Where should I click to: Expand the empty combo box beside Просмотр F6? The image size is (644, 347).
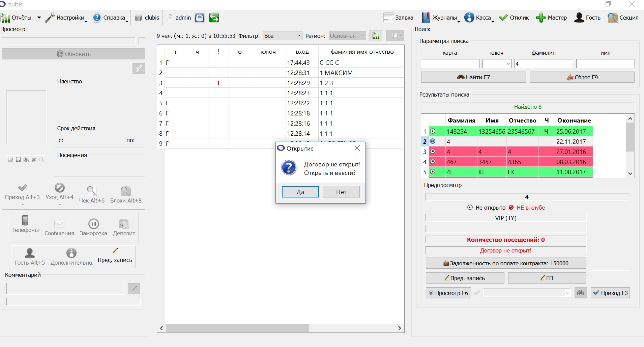527,293
